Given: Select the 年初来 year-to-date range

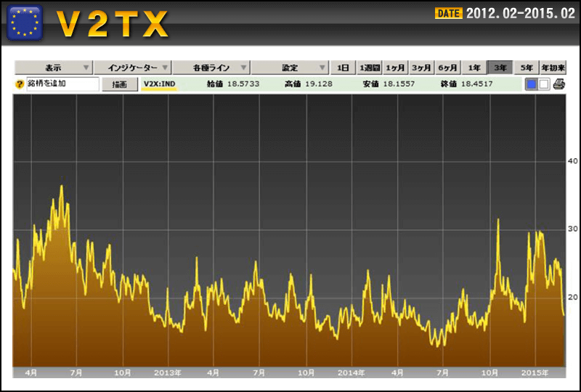Looking at the screenshot, I should [x=553, y=68].
